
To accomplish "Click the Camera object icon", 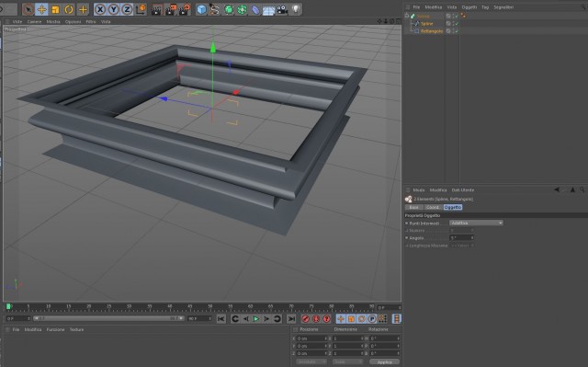I will [282, 9].
